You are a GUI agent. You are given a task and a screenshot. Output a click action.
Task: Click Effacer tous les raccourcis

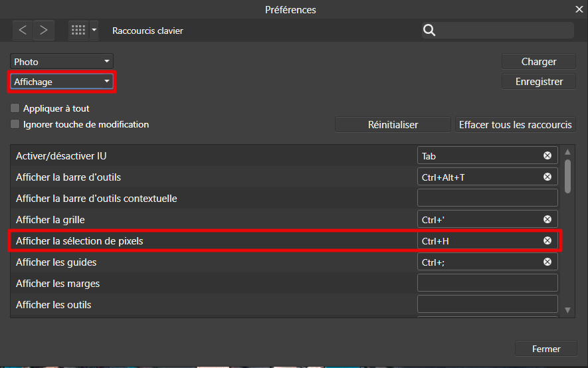pyautogui.click(x=516, y=124)
